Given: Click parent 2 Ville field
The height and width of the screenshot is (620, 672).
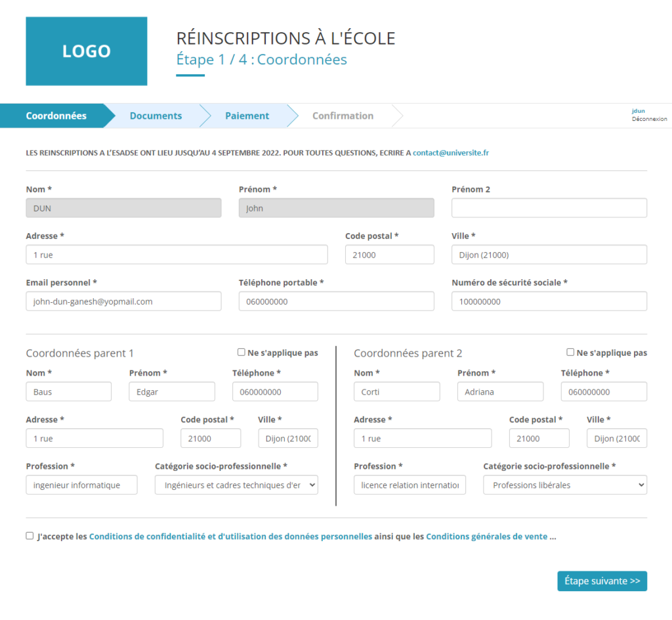Looking at the screenshot, I should click(x=617, y=438).
